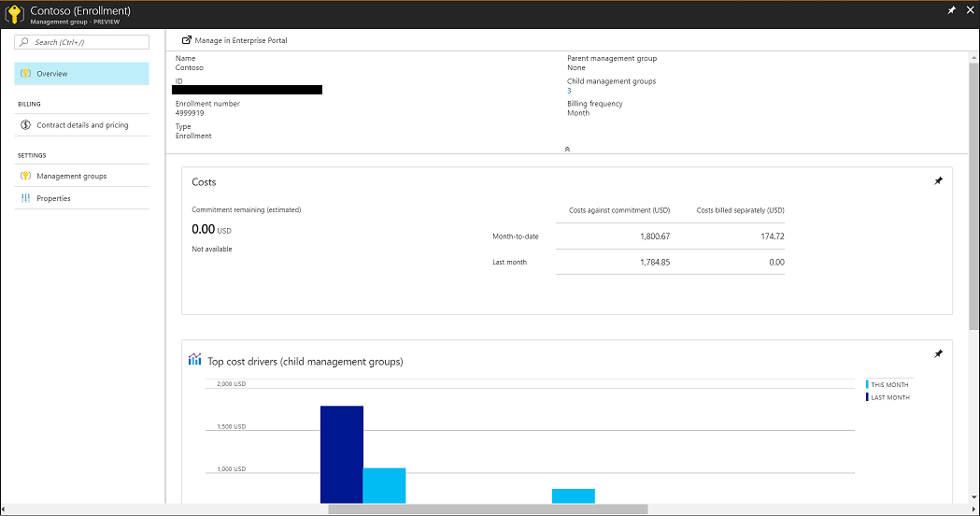The image size is (980, 516).
Task: Select Overview in the sidebar
Action: click(82, 73)
